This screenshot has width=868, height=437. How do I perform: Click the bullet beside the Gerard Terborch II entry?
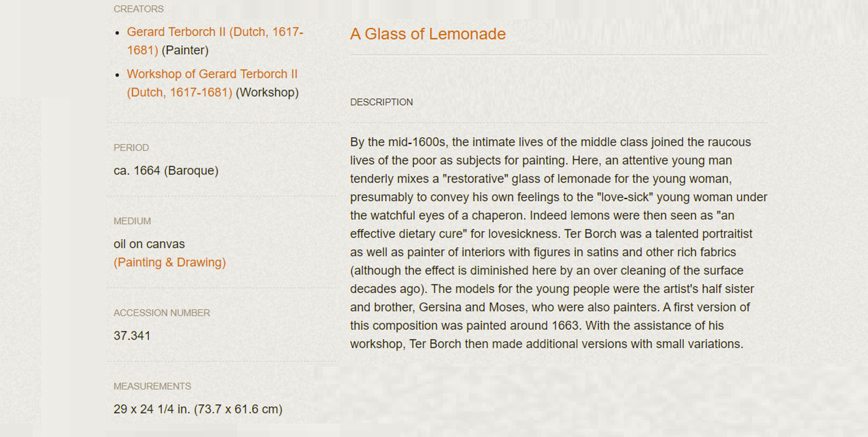pyautogui.click(x=117, y=33)
